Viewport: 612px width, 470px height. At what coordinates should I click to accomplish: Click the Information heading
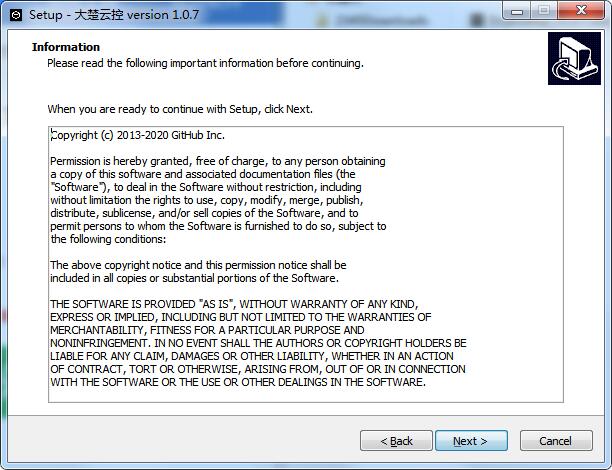(66, 47)
